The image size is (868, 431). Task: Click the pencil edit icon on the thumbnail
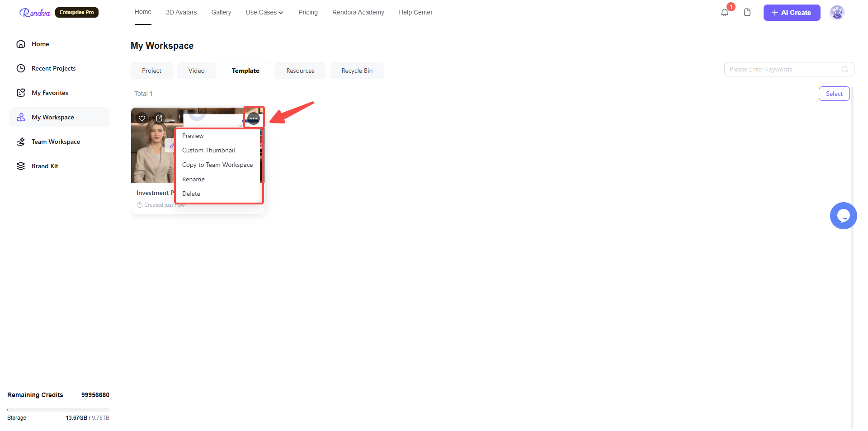(x=171, y=145)
